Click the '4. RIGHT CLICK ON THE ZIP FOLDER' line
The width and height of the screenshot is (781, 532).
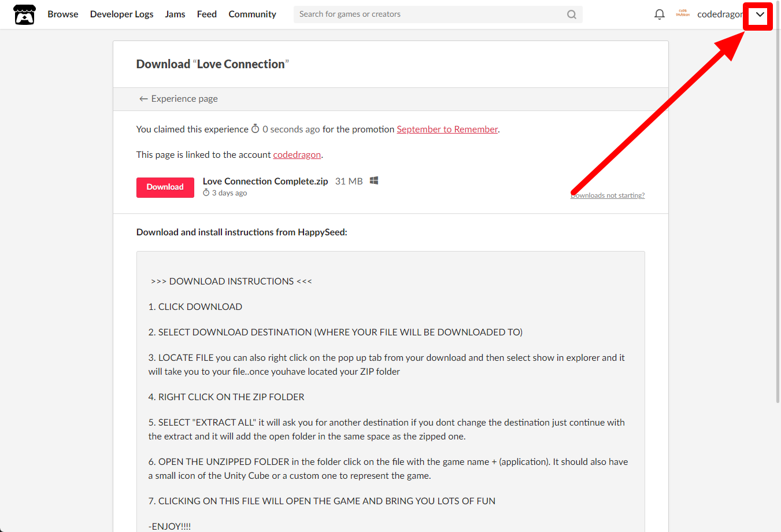[226, 397]
